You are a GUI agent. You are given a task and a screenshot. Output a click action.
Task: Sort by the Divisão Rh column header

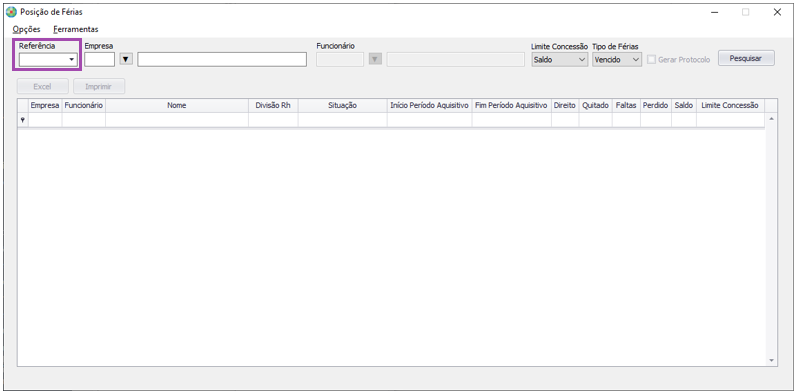(x=273, y=106)
